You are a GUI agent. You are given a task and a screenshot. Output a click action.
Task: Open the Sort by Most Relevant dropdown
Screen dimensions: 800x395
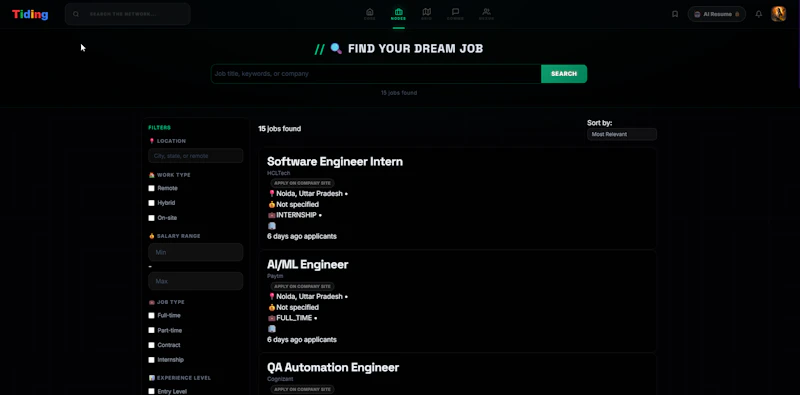pos(621,134)
